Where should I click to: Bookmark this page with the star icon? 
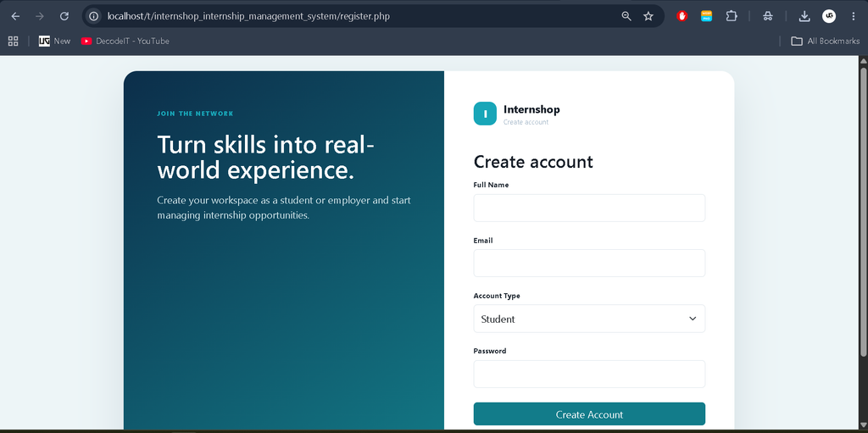click(x=648, y=16)
